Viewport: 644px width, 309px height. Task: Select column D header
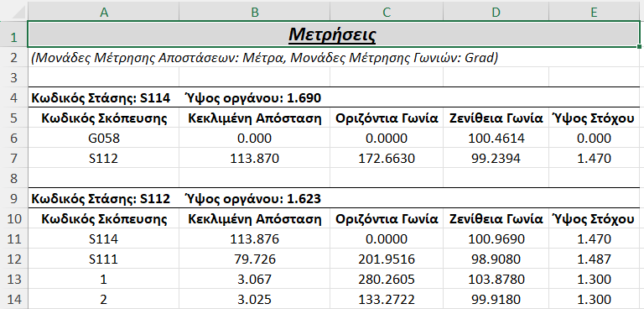496,13
